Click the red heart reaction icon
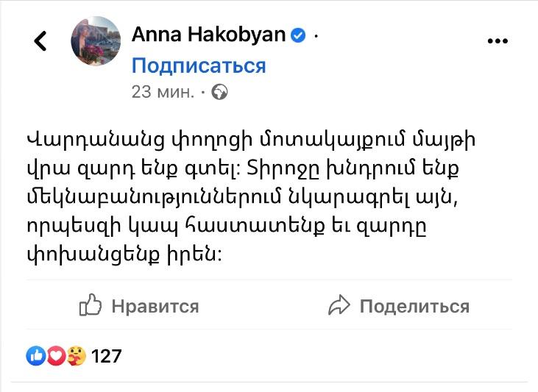This screenshot has width=538, height=392. pos(56,357)
